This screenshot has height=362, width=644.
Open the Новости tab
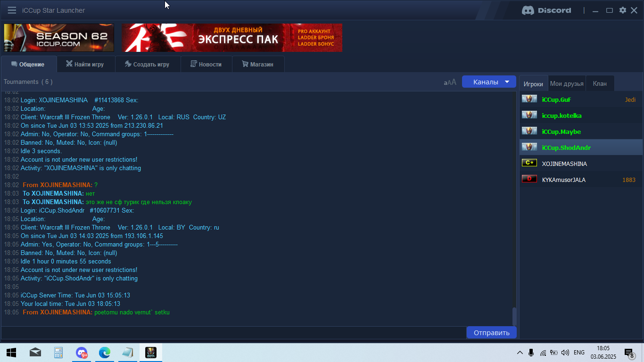[x=206, y=64]
